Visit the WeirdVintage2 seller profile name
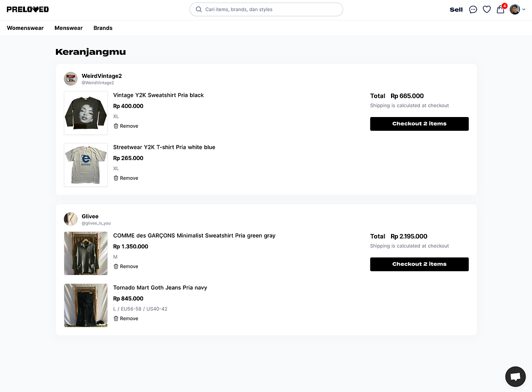This screenshot has width=532, height=392. pos(102,76)
